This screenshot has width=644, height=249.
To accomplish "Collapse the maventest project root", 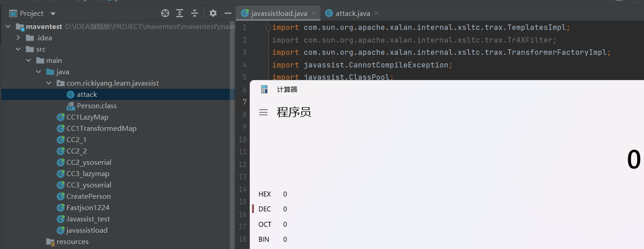I will (8, 27).
